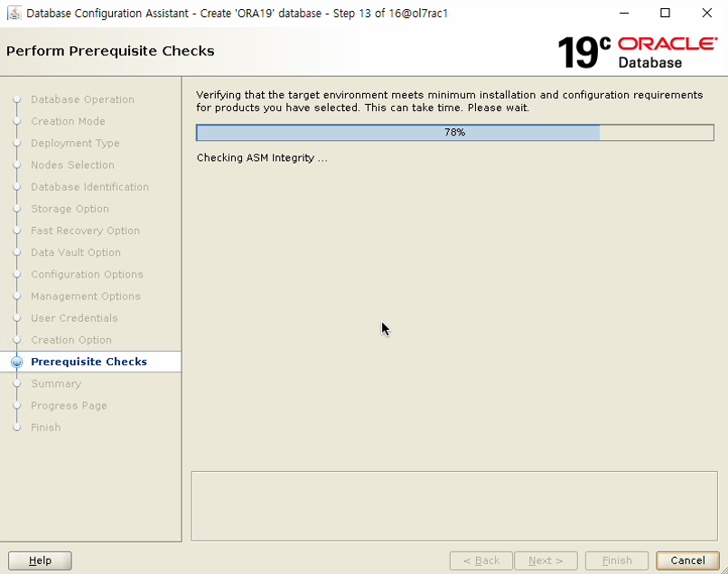This screenshot has width=728, height=574.
Task: Click the Java application icon in title bar
Action: [x=14, y=13]
